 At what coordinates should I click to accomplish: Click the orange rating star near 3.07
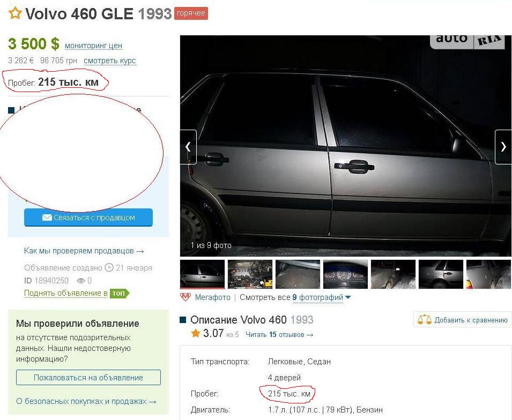pyautogui.click(x=196, y=333)
